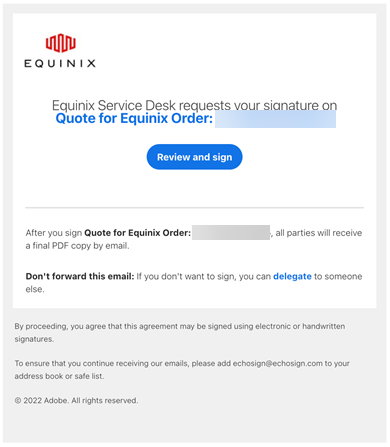The height and width of the screenshot is (447, 390).
Task: Click the 'After you sign' text
Action: 54,233
